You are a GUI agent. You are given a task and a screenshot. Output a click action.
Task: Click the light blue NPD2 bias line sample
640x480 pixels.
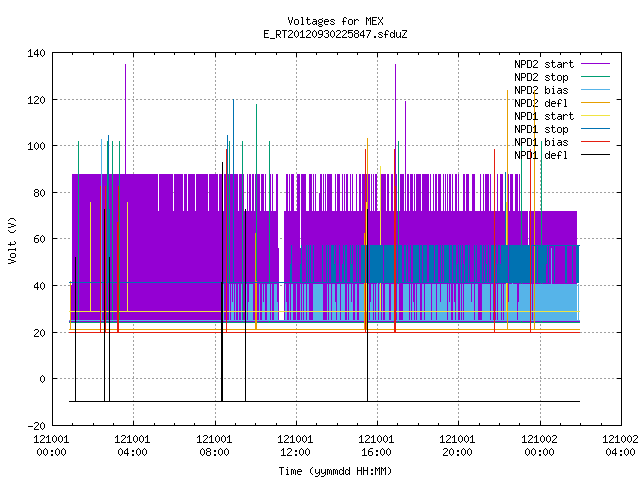595,90
